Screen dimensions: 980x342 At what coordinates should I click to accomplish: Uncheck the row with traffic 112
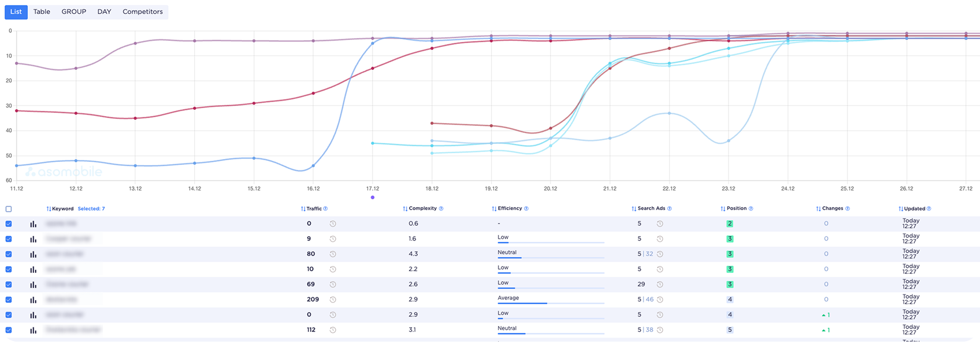(9, 330)
